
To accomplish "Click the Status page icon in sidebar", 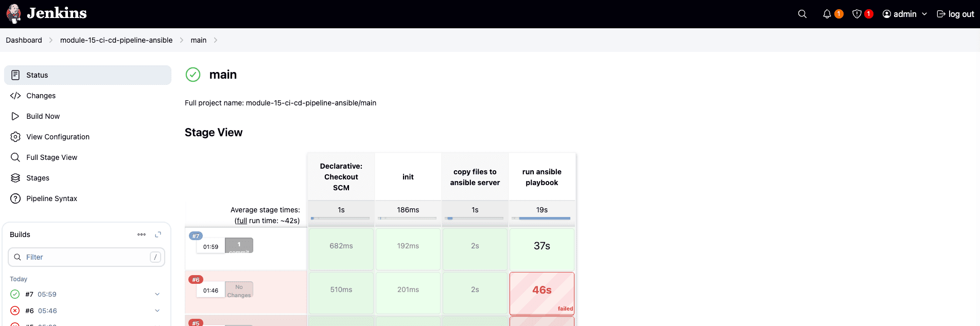I will point(15,75).
